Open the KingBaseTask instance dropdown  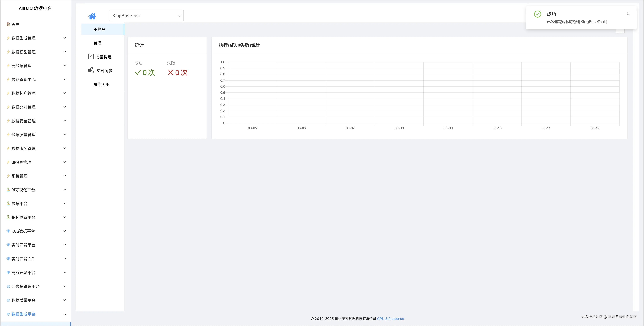pos(146,16)
